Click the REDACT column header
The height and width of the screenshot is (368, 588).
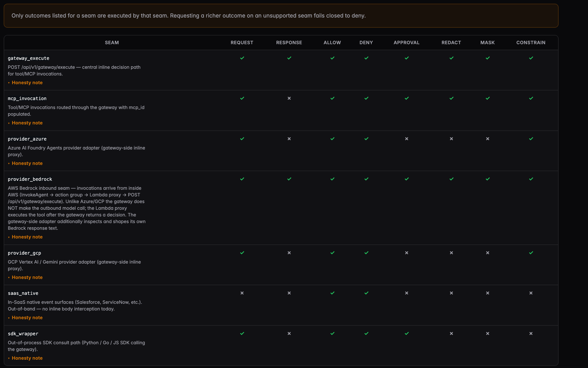[451, 43]
